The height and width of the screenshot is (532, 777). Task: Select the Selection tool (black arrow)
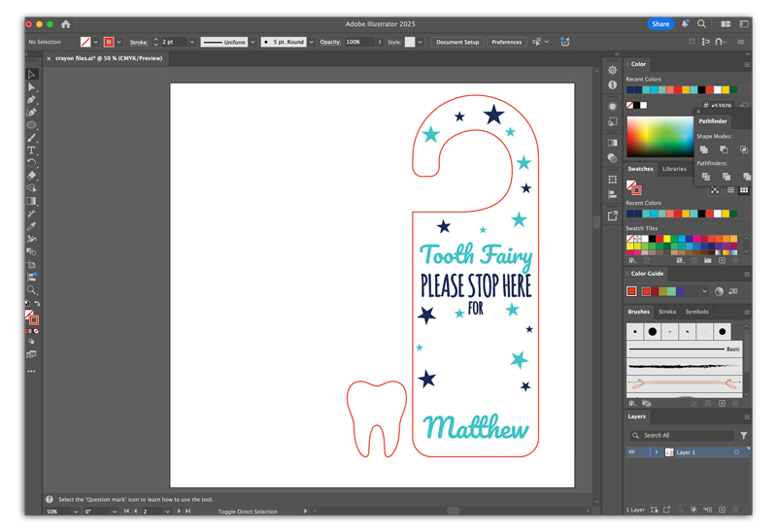(x=32, y=75)
